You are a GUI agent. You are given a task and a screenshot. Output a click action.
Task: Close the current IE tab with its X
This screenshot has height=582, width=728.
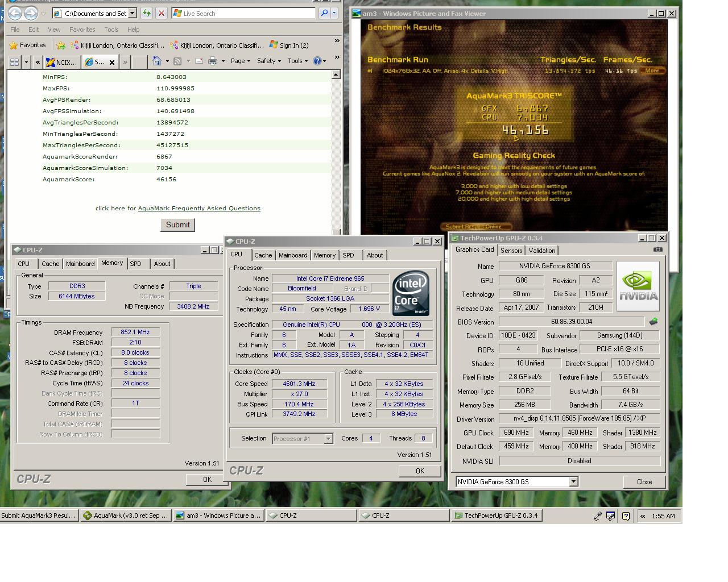112,62
